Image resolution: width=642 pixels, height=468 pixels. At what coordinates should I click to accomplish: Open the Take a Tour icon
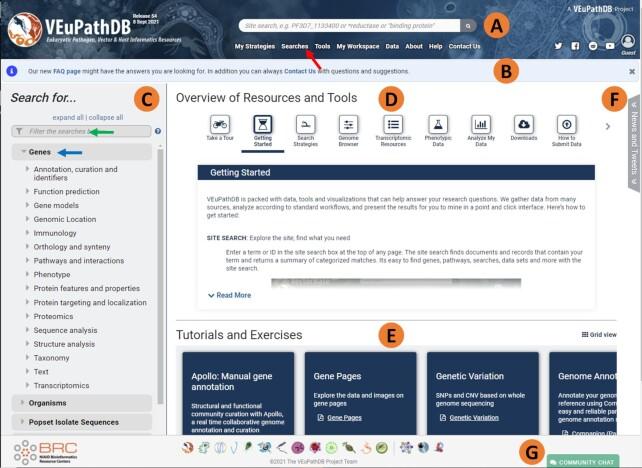click(x=219, y=124)
